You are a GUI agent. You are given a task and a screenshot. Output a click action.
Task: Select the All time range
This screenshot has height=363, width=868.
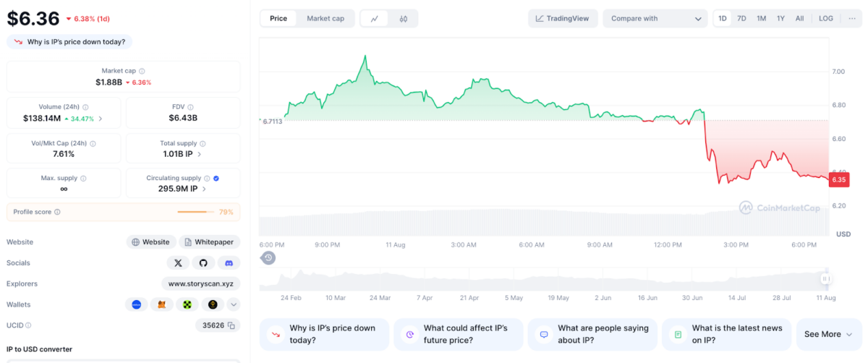[799, 19]
